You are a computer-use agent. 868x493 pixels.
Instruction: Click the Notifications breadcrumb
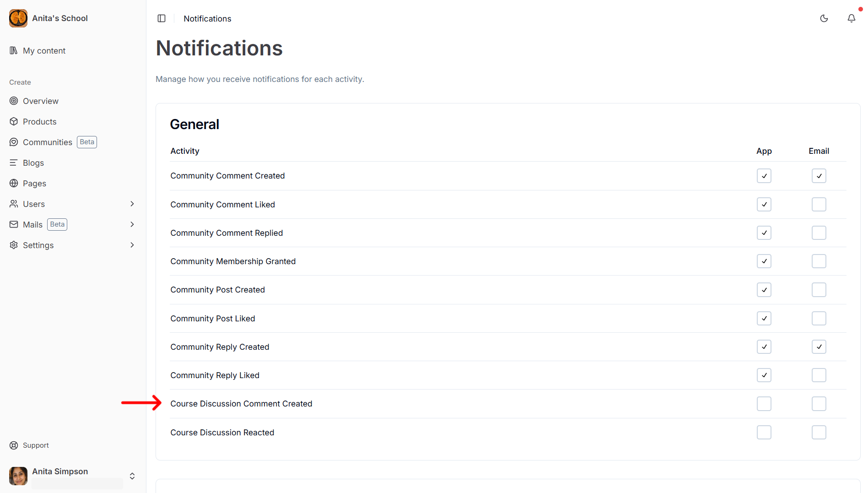point(207,18)
